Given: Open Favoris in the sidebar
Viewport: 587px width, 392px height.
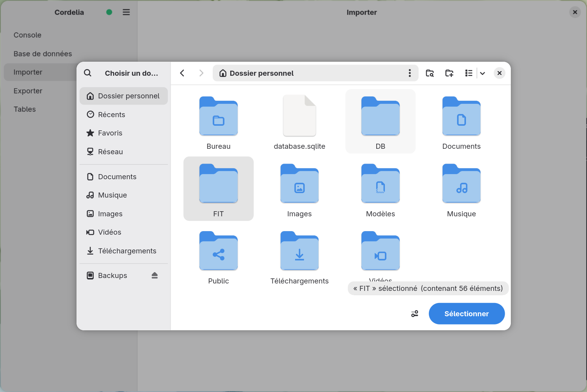Looking at the screenshot, I should pos(124,133).
